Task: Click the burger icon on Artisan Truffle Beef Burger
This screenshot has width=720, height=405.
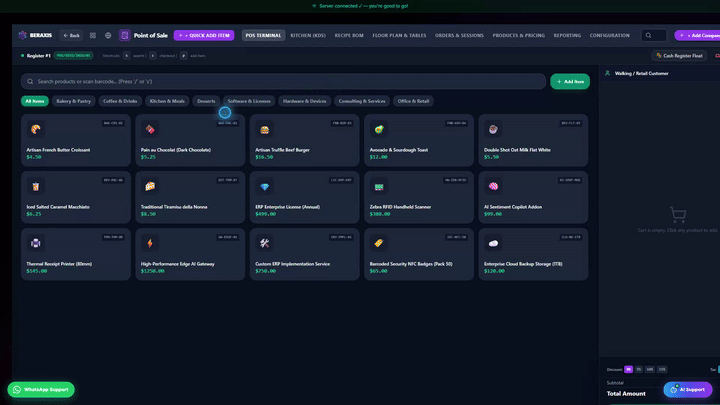Action: point(264,129)
